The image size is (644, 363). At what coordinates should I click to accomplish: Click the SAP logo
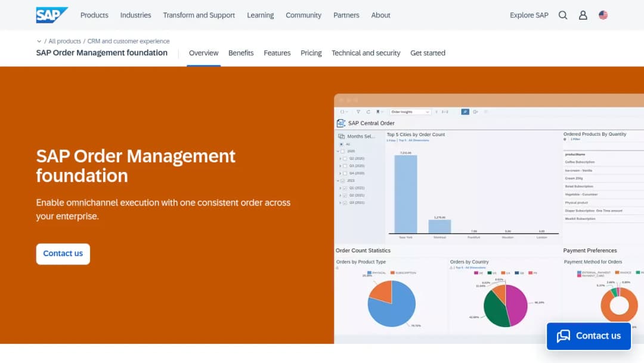52,15
